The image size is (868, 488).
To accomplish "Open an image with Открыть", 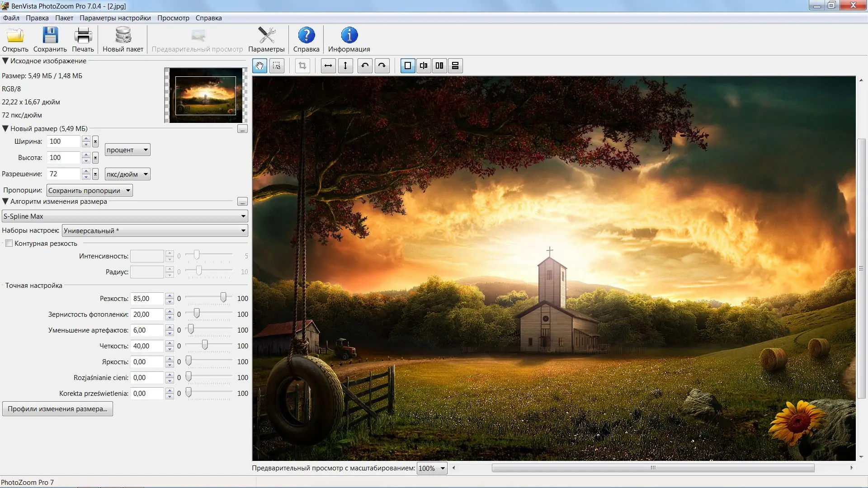I will pos(15,38).
